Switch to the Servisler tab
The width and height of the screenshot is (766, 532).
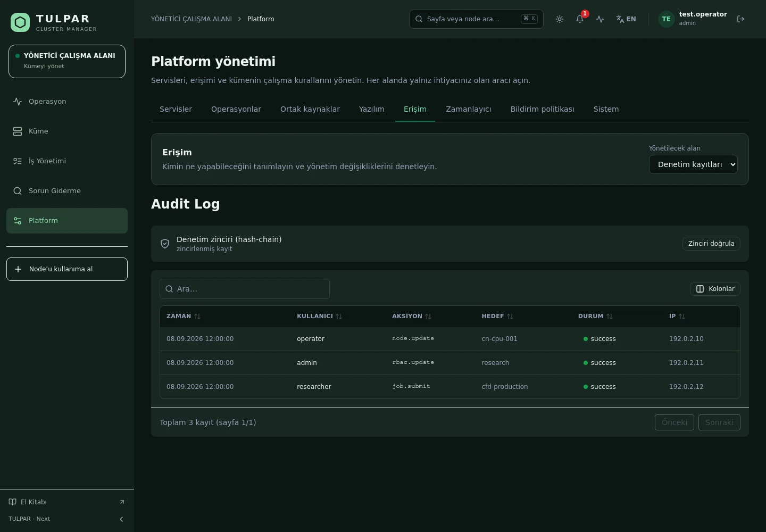pos(176,109)
